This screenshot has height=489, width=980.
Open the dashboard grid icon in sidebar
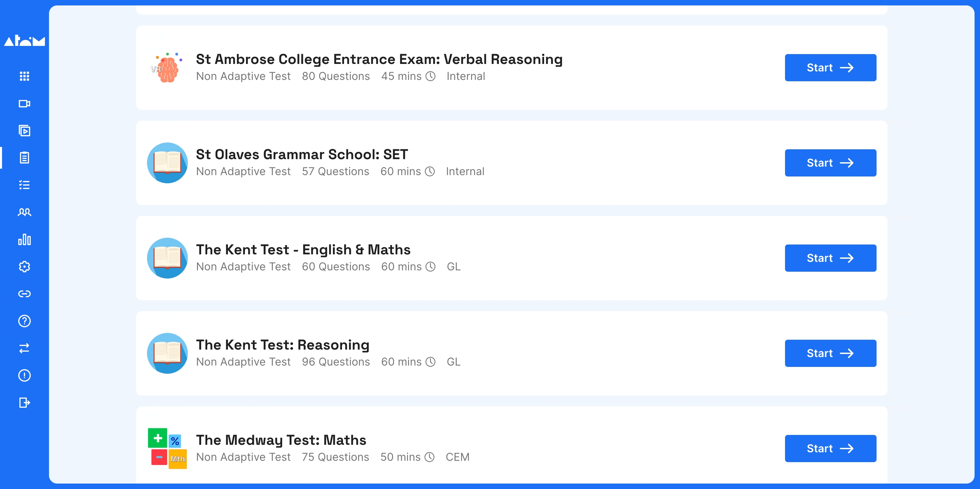(24, 77)
